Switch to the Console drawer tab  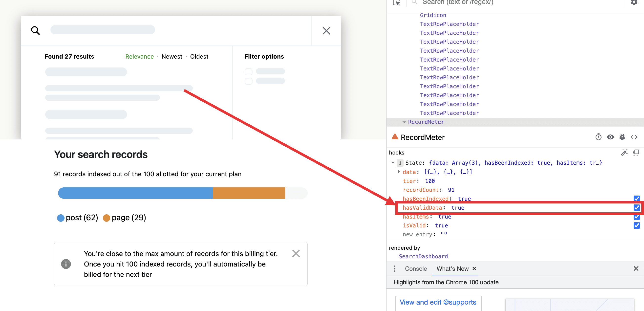click(x=416, y=269)
